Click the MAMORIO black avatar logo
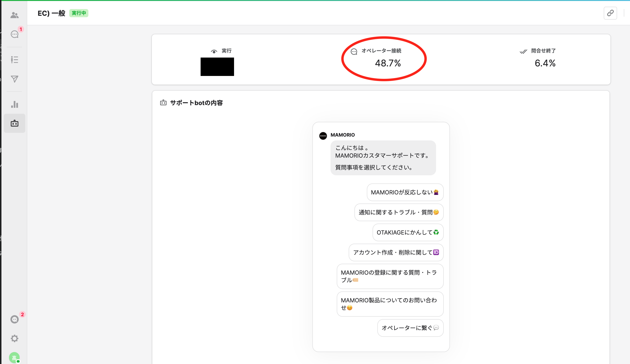 pos(323,136)
